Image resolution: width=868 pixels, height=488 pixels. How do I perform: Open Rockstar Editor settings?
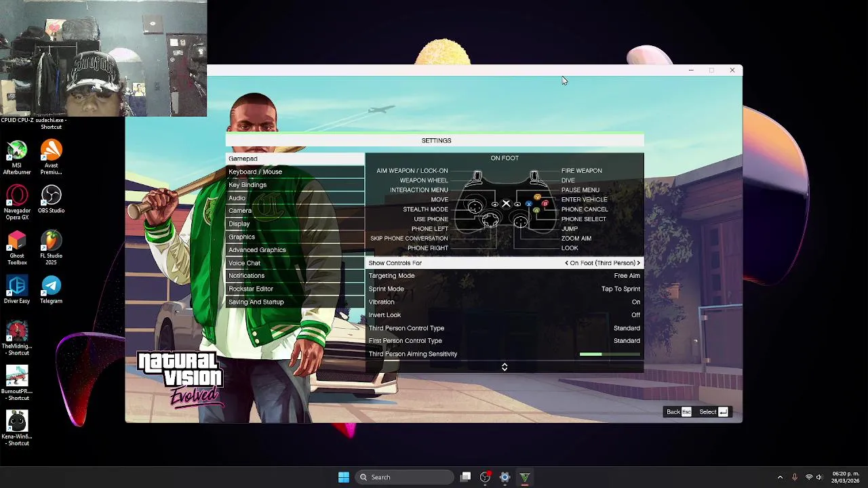[x=295, y=289]
